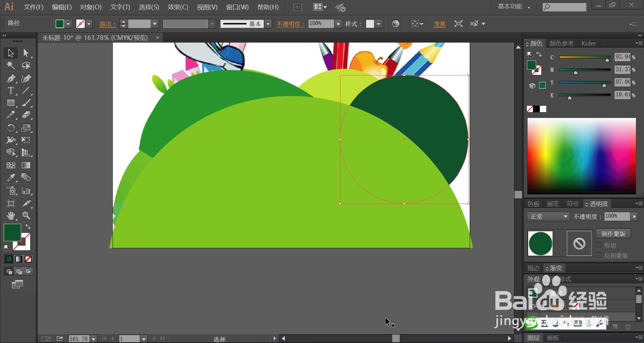Select the Magic Wand tool
This screenshot has height=343, width=644.
(10, 65)
